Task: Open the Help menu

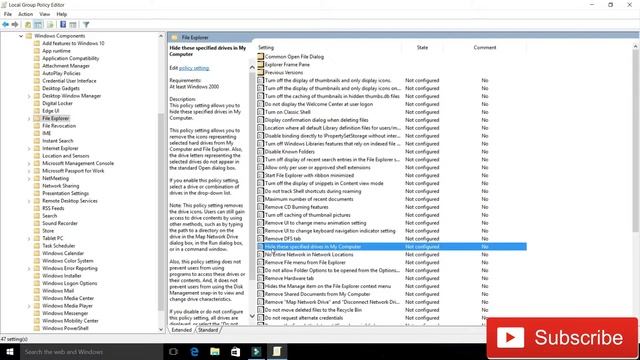Action: click(62, 14)
